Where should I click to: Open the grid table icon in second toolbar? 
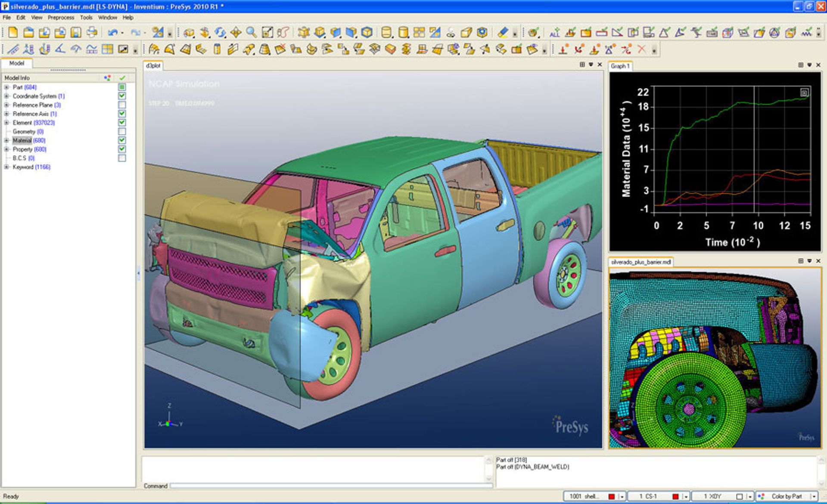point(107,49)
